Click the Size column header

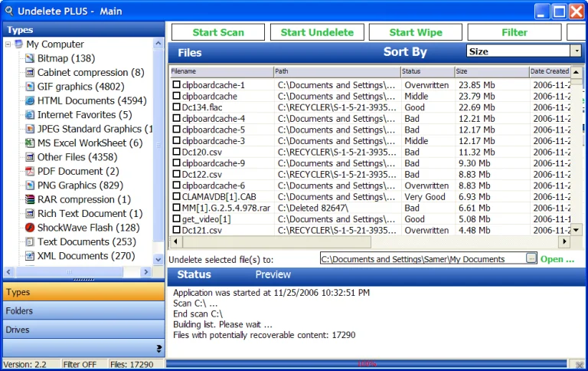(492, 71)
